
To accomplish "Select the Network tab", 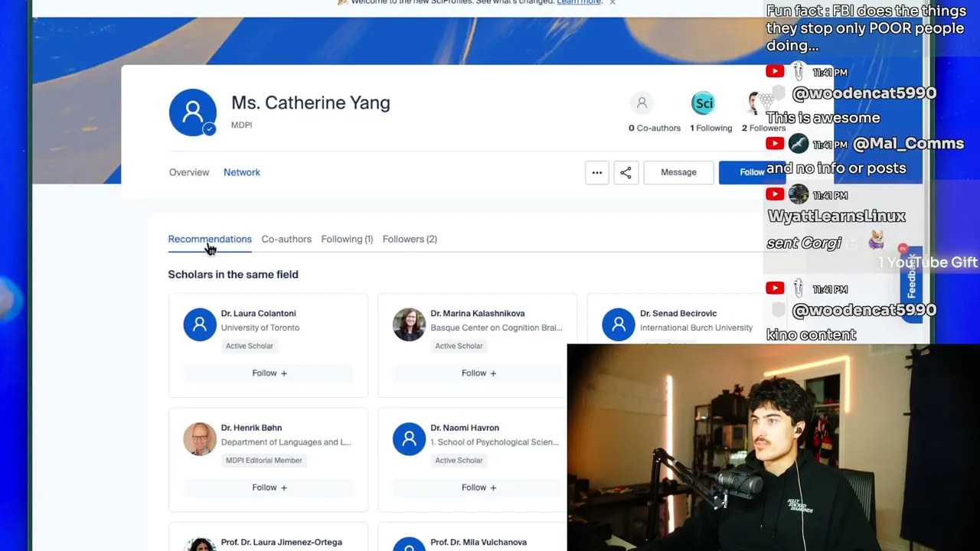I will pos(242,172).
